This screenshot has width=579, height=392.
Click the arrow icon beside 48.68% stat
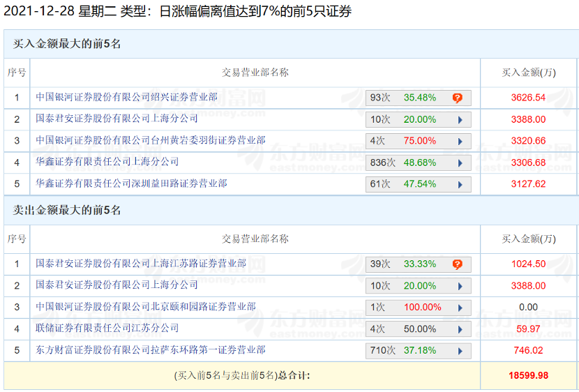[460, 163]
